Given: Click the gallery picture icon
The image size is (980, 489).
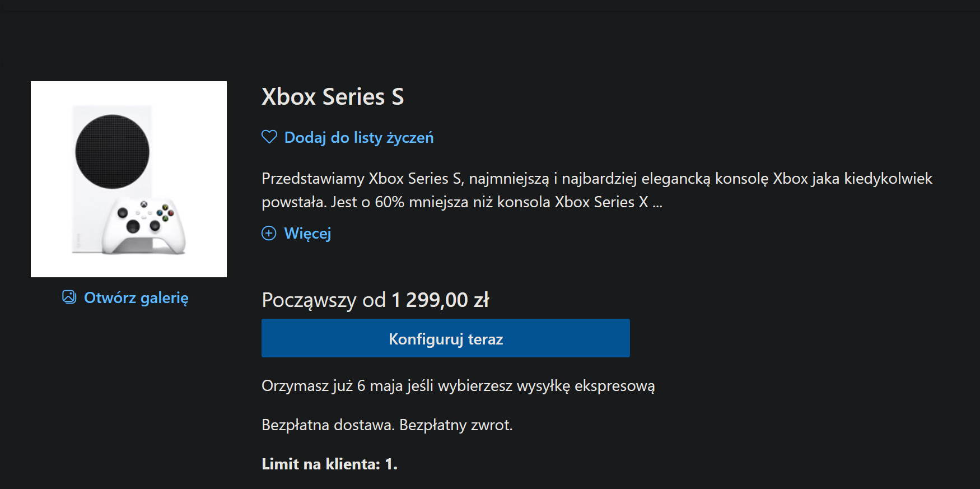Looking at the screenshot, I should coord(69,297).
